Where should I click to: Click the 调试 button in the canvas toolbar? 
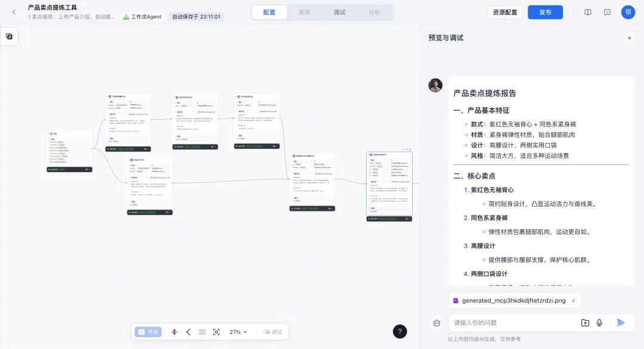[x=273, y=332]
